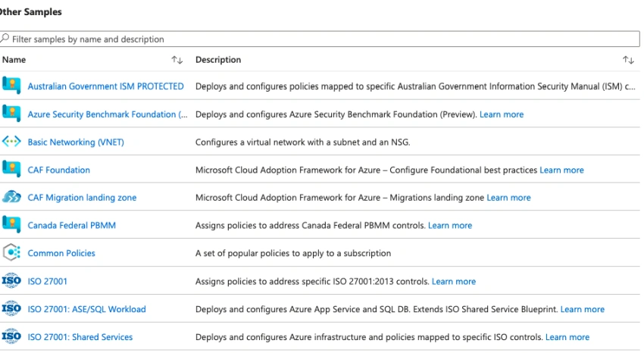Click the Canada Federal PBMM blueprint icon
Image resolution: width=644 pixels, height=353 pixels.
pyautogui.click(x=11, y=224)
